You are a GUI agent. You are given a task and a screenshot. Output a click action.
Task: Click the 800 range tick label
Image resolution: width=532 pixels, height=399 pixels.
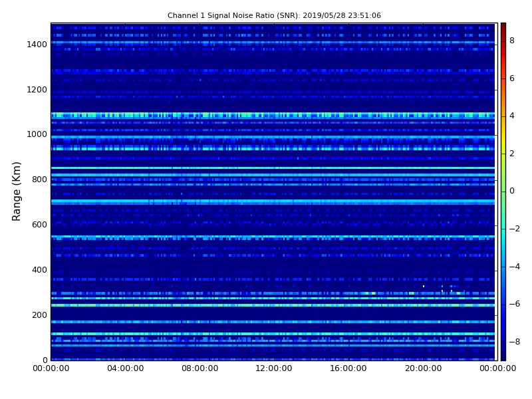tap(39, 180)
